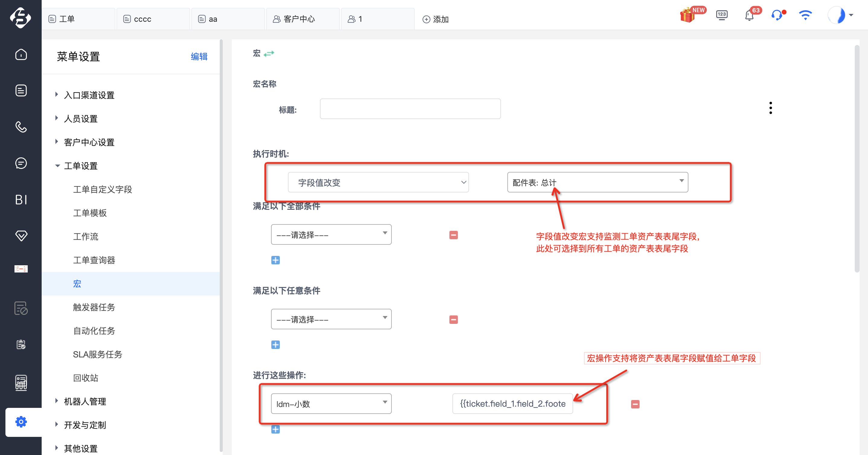This screenshot has height=455, width=868.
Task: Click the 添加 tab button
Action: click(x=435, y=20)
